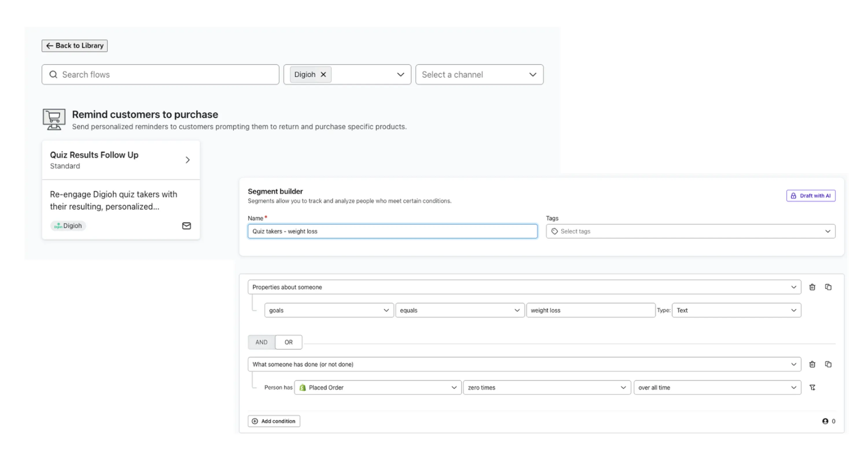Viewport: 868px width, 463px height.
Task: Click the Segment builder heading
Action: coord(275,191)
